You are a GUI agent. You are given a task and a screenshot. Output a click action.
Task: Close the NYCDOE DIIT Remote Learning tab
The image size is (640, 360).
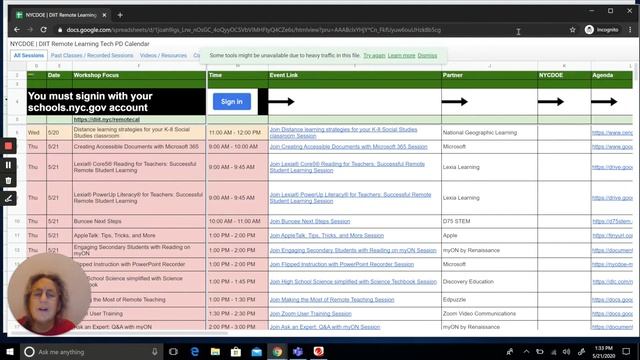pyautogui.click(x=104, y=15)
